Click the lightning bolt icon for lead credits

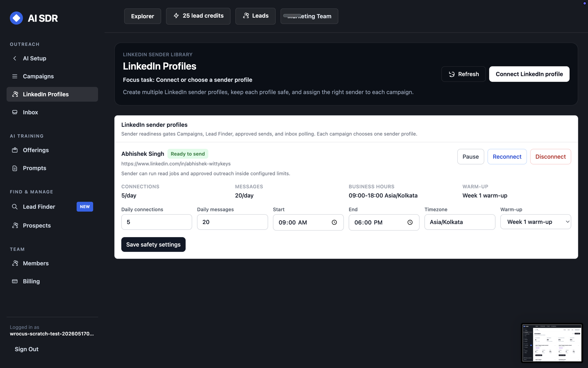click(176, 16)
